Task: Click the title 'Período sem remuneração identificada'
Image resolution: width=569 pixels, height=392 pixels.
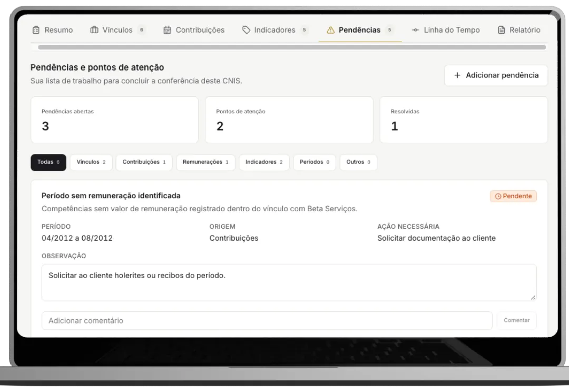Action: coord(111,195)
